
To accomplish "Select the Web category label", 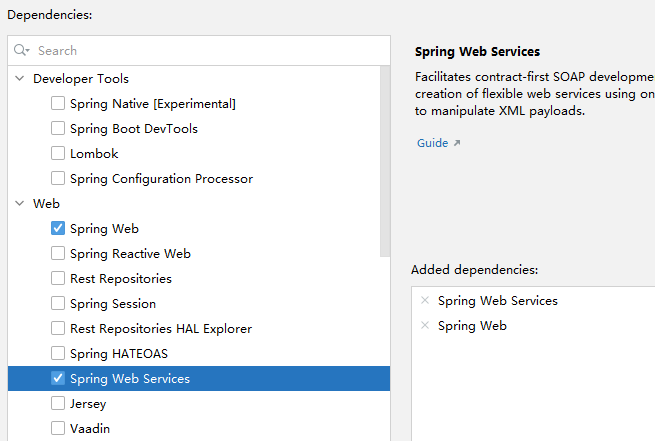I will coord(46,203).
